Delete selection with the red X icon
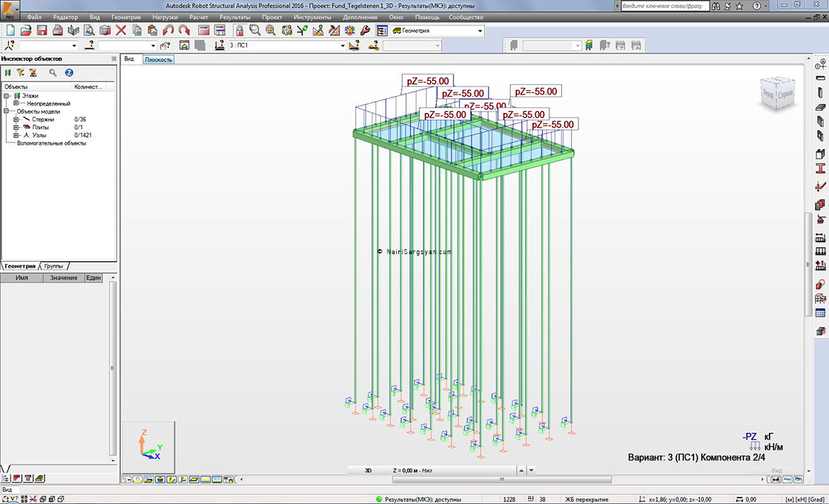Image resolution: width=829 pixels, height=504 pixels. tap(121, 30)
